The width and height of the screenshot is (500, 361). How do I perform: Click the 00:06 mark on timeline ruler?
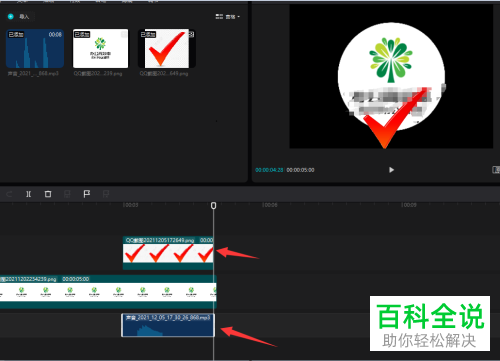(x=269, y=205)
